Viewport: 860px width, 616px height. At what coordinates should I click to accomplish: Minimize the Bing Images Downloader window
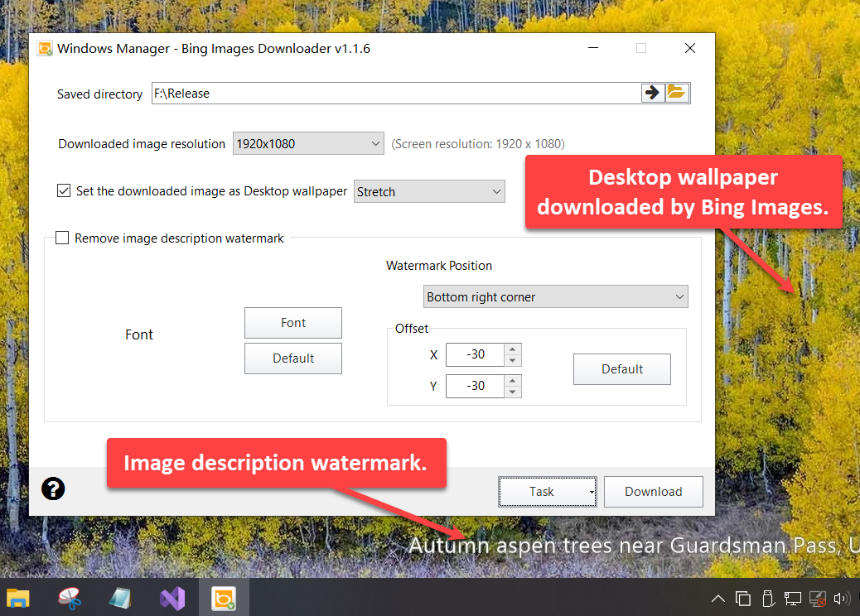tap(593, 48)
